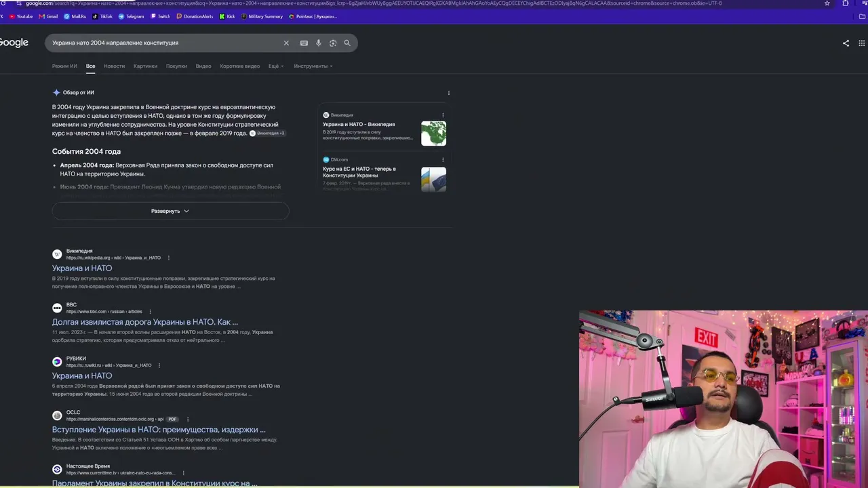Open DW card Курс на ЕС и НАТО

point(359,172)
